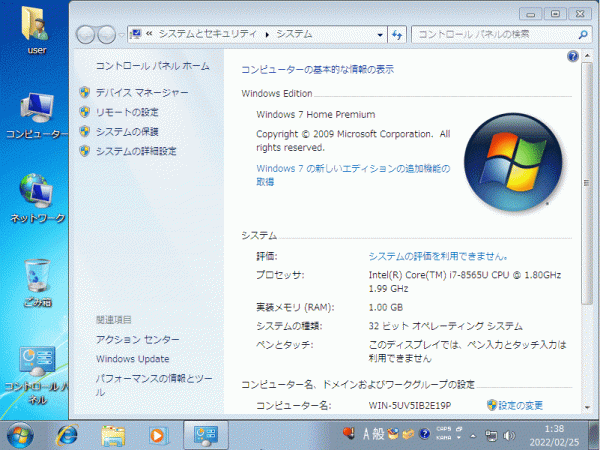Viewport: 600px width, 450px height.
Task: Select the システム breadcrumb item
Action: tap(294, 34)
